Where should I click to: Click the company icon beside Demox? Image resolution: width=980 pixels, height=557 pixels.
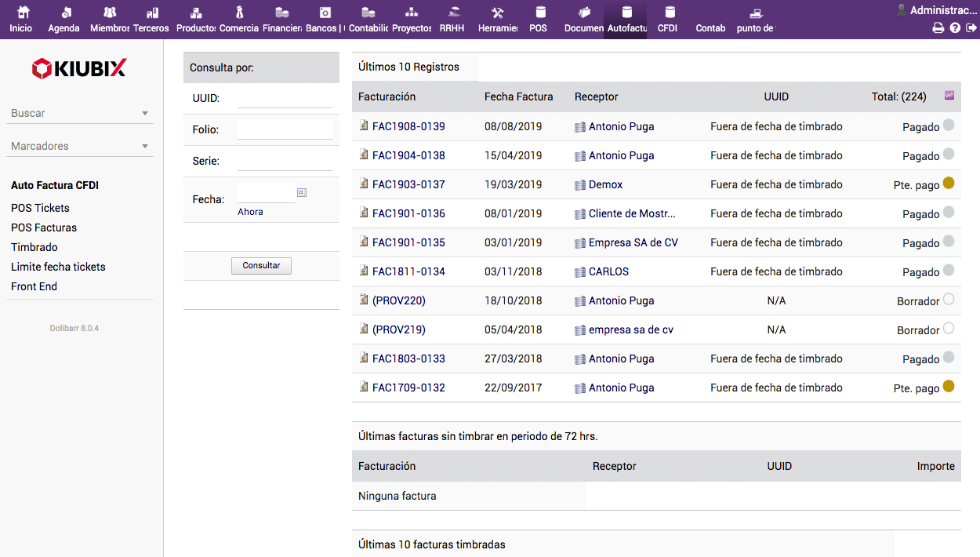(580, 185)
